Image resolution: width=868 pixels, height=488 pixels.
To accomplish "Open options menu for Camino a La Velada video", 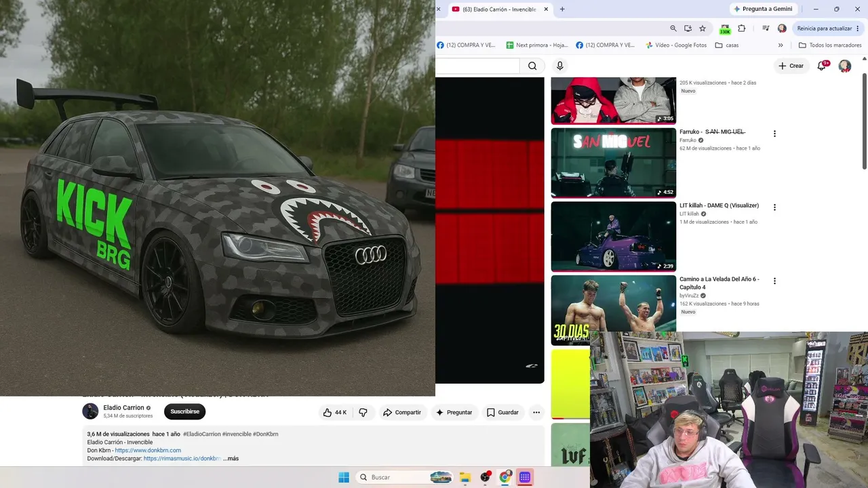I will point(774,281).
